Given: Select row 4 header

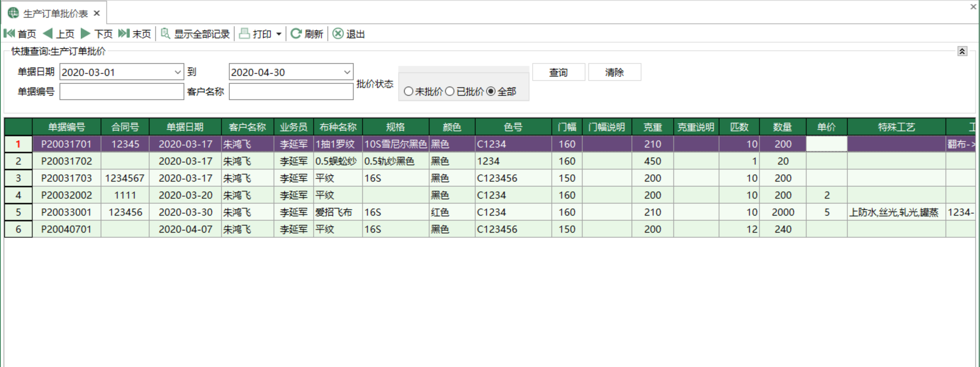Looking at the screenshot, I should tap(18, 195).
